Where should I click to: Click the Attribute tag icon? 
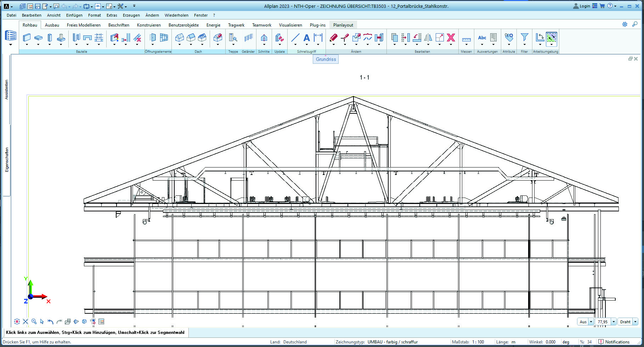point(509,38)
